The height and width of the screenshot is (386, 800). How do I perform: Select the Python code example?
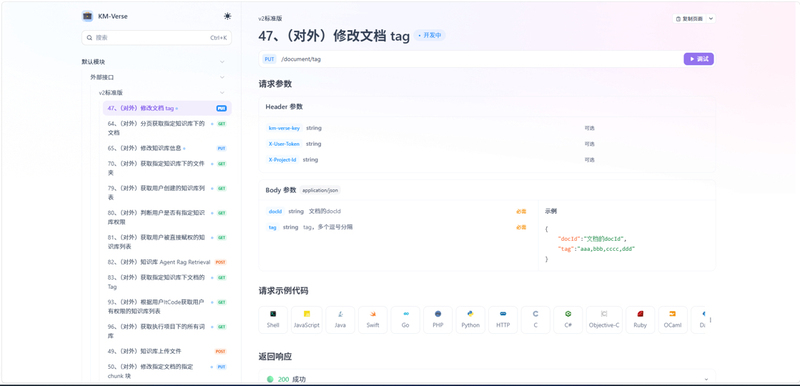click(x=470, y=320)
